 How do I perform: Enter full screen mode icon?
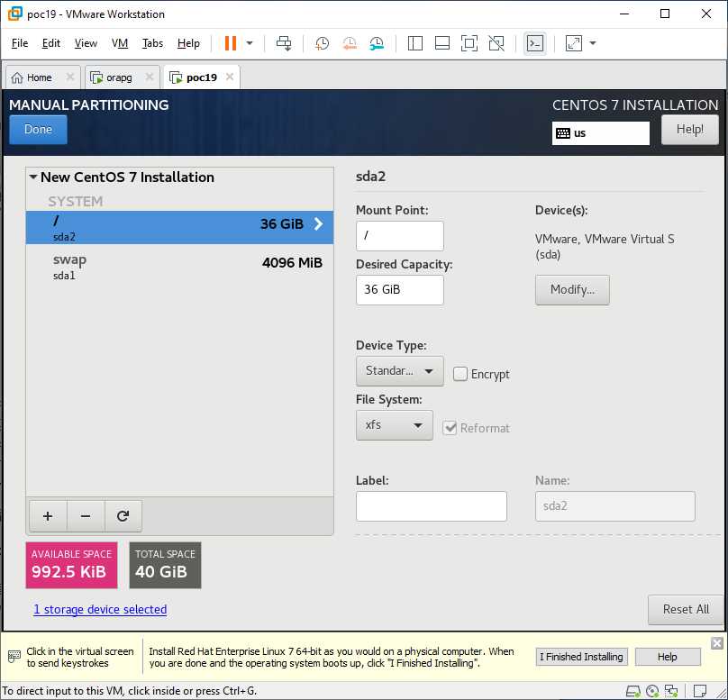click(469, 43)
